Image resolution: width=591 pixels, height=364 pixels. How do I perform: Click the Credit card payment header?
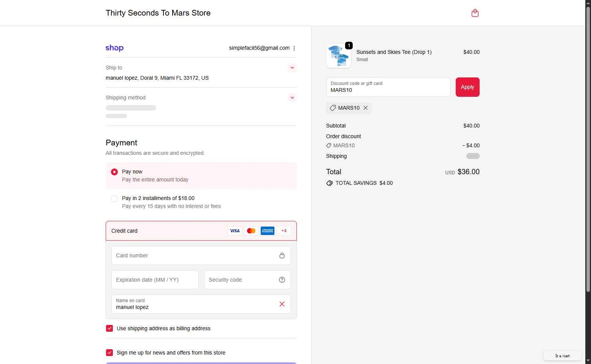pos(201,231)
